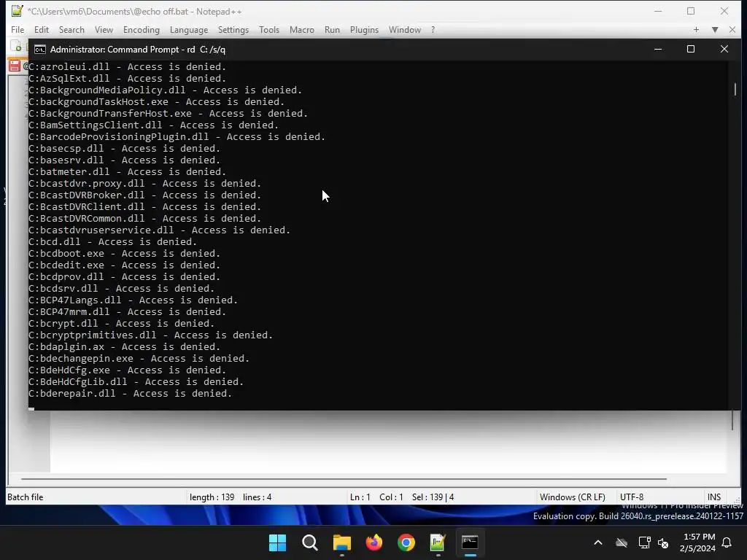Maximize the Command Prompt window
Image resolution: width=747 pixels, height=560 pixels.
pos(690,49)
